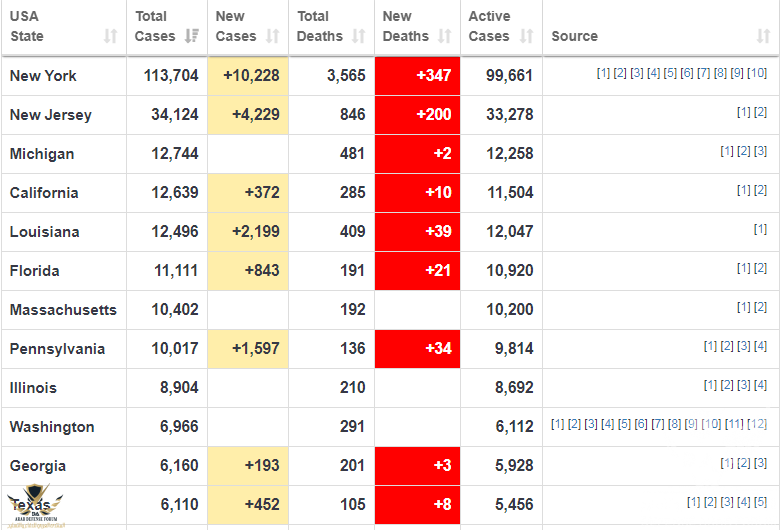Click the Source column header label
Viewport: 780px width, 530px height.
pos(575,36)
